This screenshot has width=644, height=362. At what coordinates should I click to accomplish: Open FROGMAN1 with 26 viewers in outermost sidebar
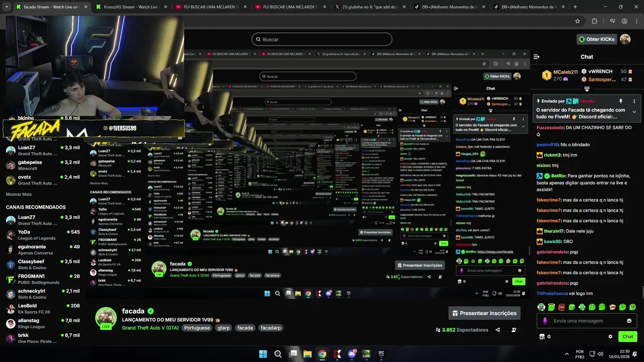[x=43, y=279]
